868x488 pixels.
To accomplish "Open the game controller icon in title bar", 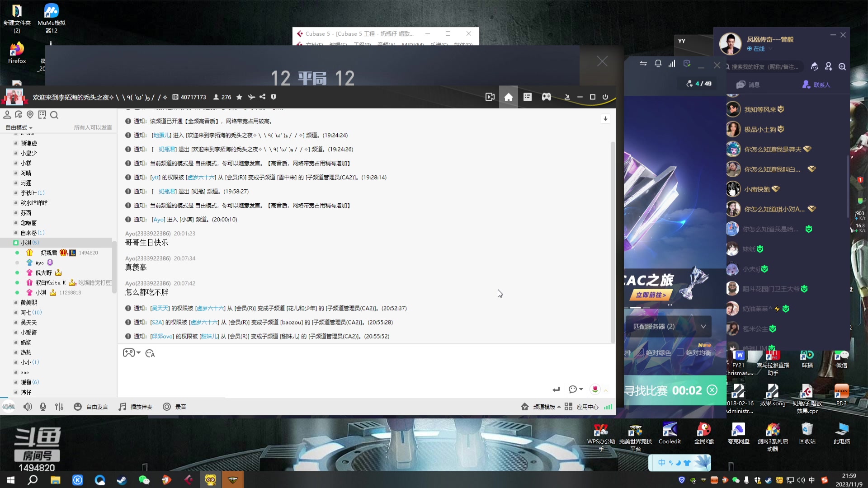I will click(x=547, y=97).
